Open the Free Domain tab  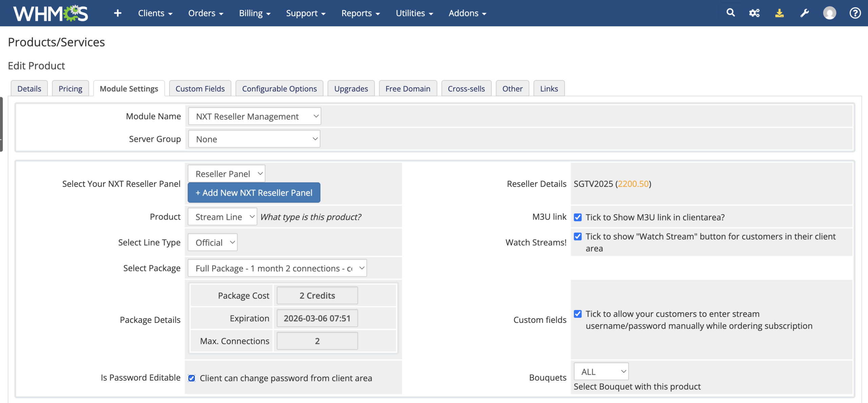[x=408, y=89]
